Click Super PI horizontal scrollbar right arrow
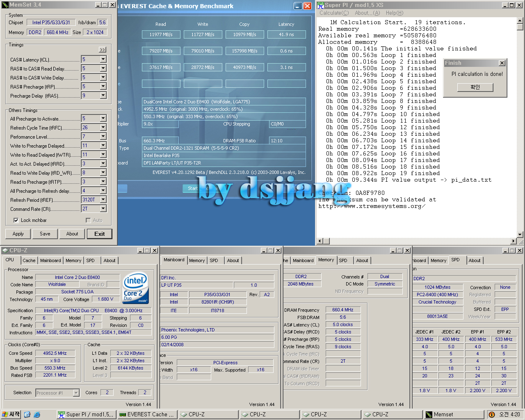Image resolution: width=525 pixels, height=420 pixels. [x=514, y=241]
